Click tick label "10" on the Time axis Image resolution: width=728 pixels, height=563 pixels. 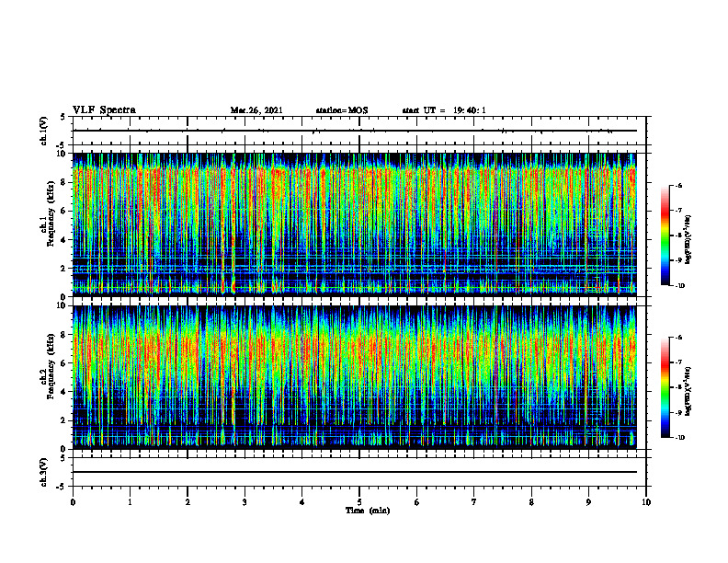coord(646,502)
